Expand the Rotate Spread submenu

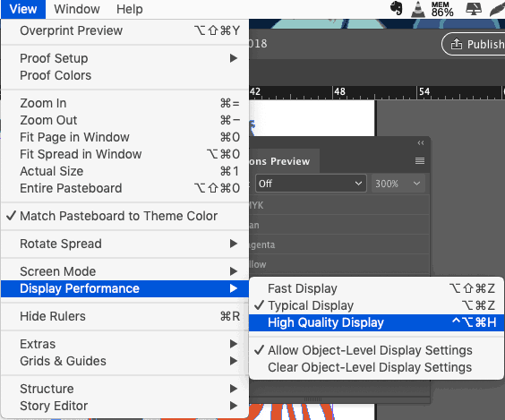click(124, 244)
